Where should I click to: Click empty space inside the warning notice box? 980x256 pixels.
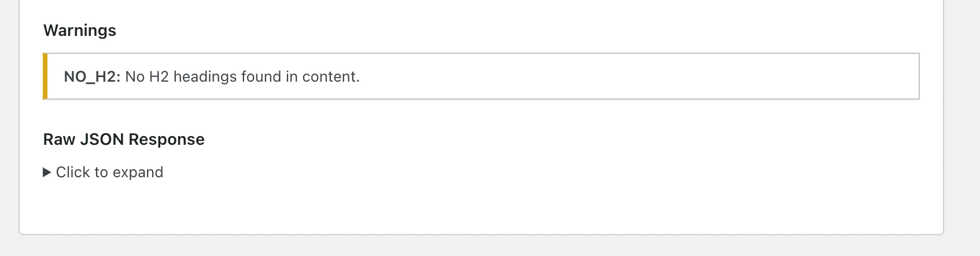pyautogui.click(x=636, y=76)
